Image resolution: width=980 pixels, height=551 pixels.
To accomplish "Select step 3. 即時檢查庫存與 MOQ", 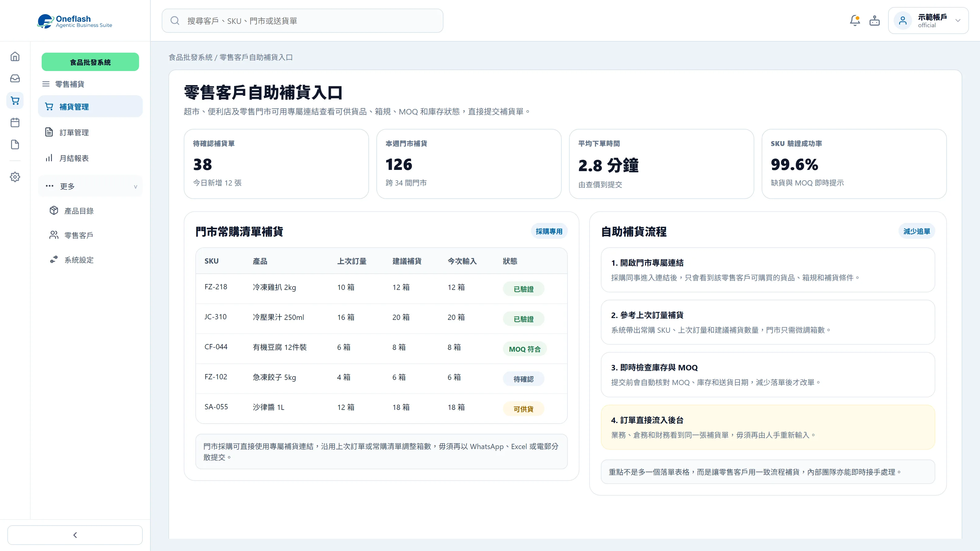I will click(x=768, y=375).
